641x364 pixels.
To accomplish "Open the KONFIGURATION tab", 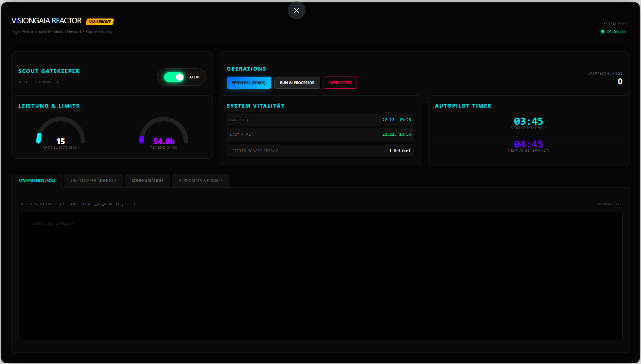I will [x=147, y=181].
